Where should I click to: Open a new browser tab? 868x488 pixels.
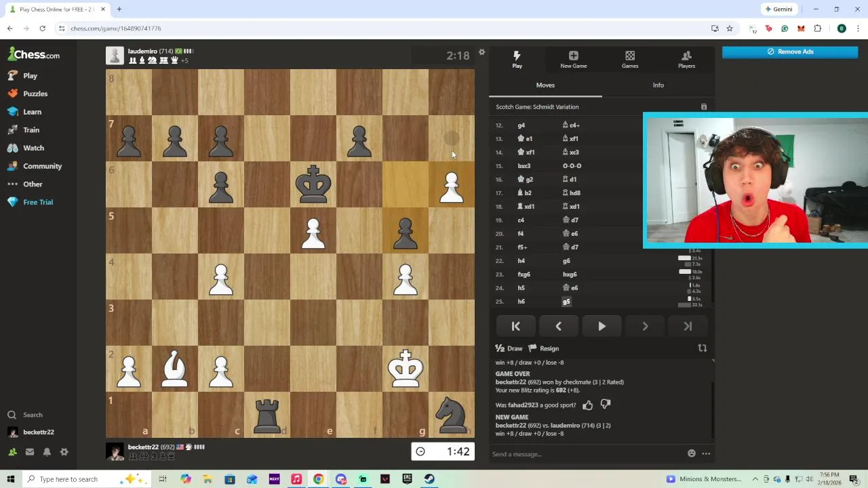[119, 9]
